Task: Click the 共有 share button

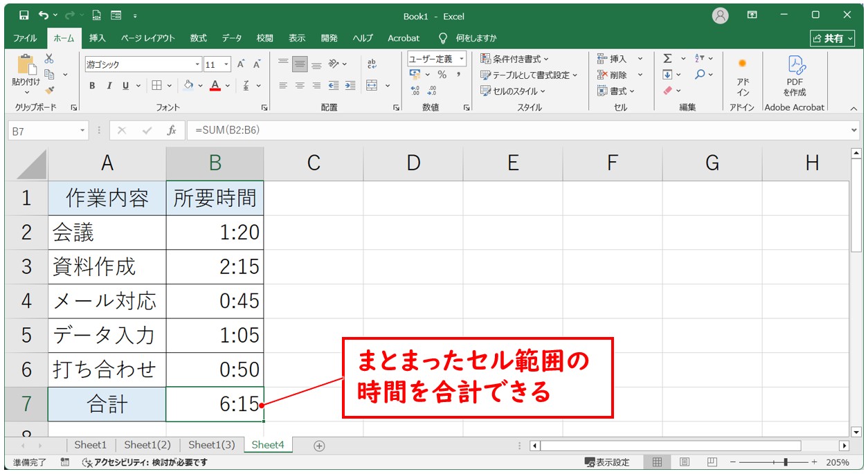Action: tap(833, 38)
